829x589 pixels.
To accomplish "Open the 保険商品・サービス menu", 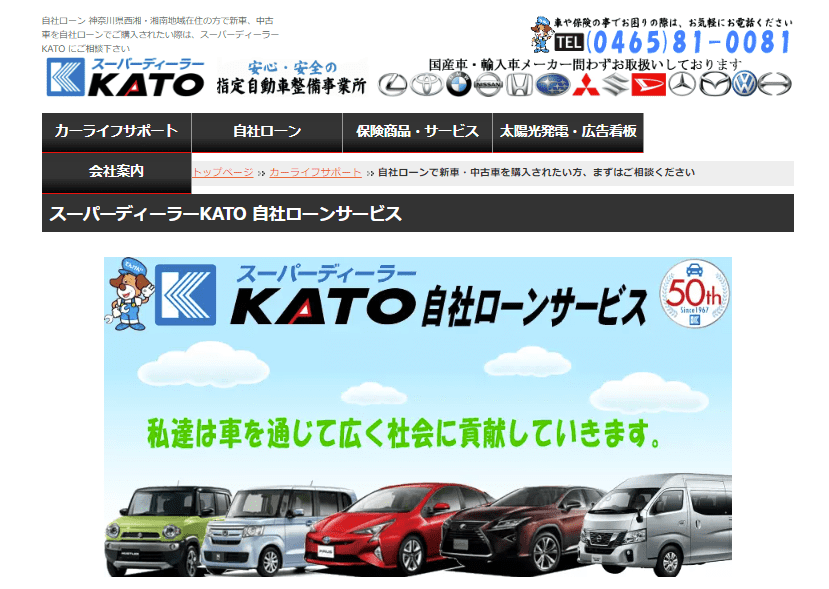I will click(x=418, y=132).
